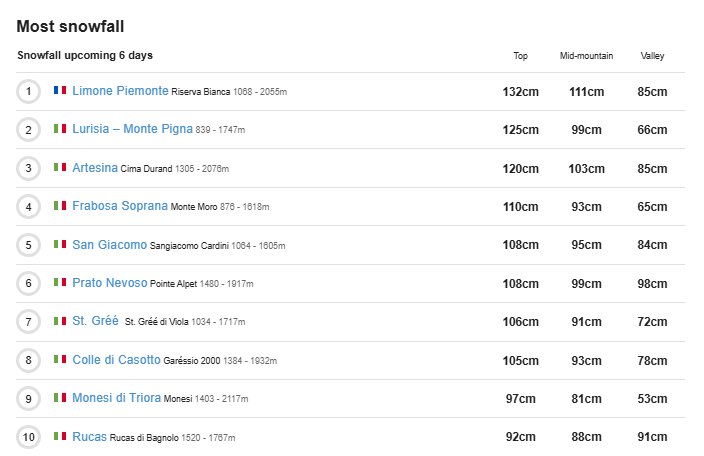This screenshot has width=704, height=456.
Task: Visit the St. Gréé resort page
Action: [95, 321]
